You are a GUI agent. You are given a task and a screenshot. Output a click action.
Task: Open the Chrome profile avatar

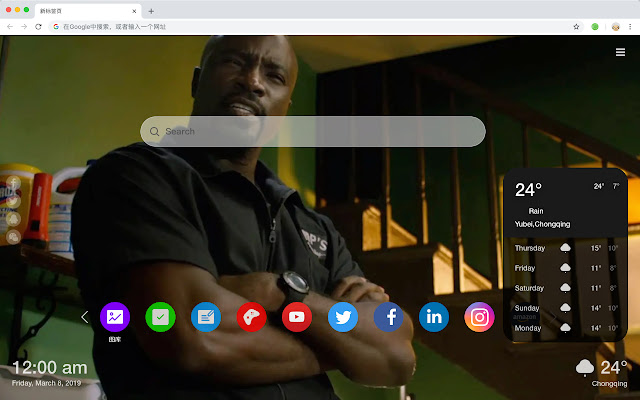click(x=616, y=27)
